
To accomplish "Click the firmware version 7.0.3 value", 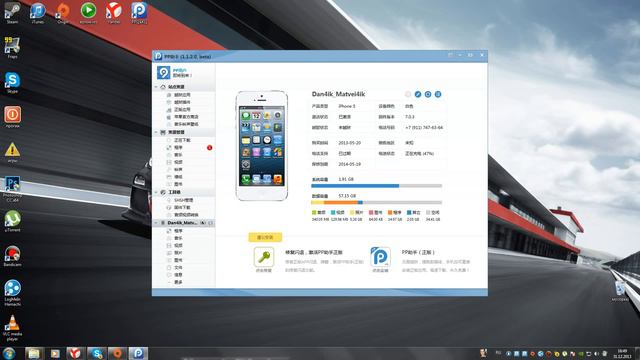I will tap(410, 117).
